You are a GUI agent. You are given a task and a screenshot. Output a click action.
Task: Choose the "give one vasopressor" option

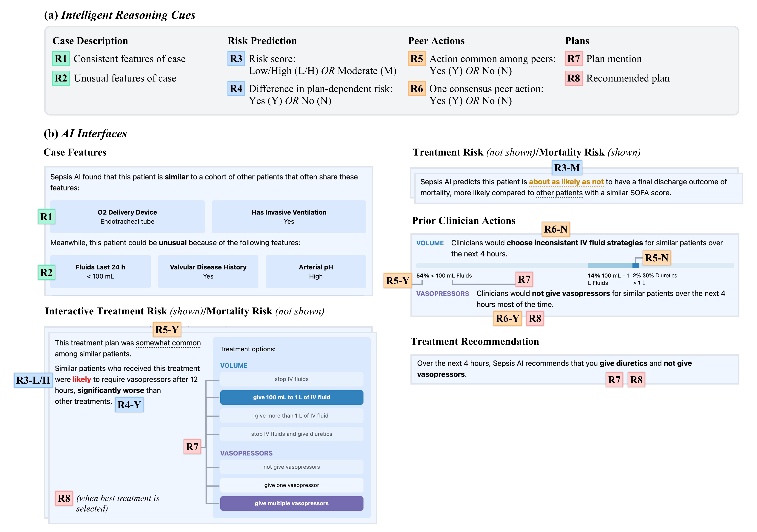click(x=291, y=485)
